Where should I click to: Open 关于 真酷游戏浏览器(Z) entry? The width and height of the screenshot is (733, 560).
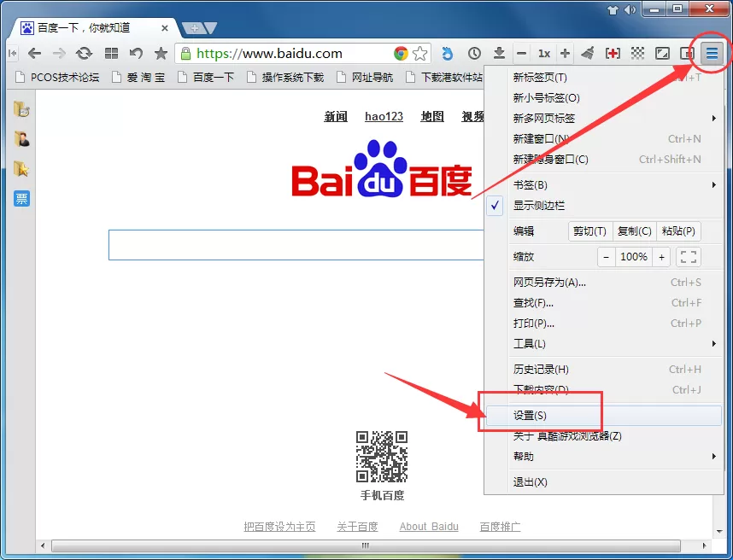(x=604, y=435)
